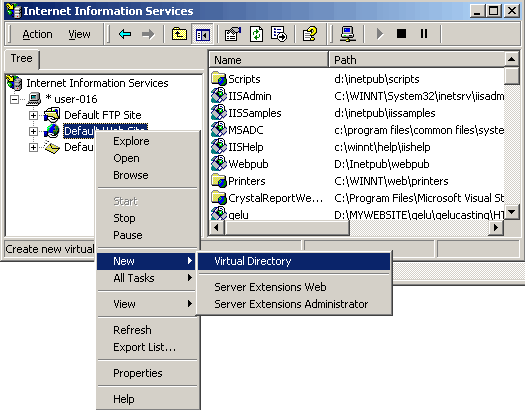Screen dimensions: 525x410
Task: Click the horizontal scrollbar thumb
Action: tap(287, 228)
